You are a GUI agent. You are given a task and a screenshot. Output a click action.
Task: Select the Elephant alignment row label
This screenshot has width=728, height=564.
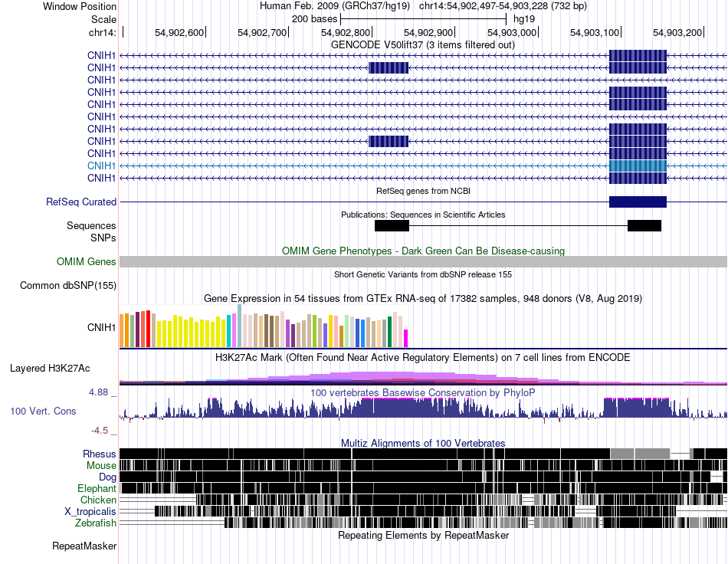(x=97, y=489)
